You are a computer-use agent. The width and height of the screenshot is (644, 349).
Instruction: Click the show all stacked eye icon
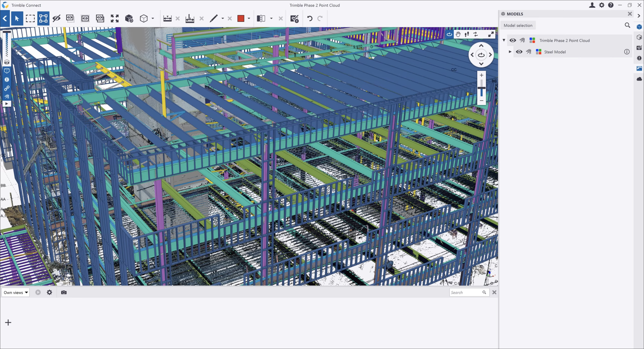pos(100,18)
